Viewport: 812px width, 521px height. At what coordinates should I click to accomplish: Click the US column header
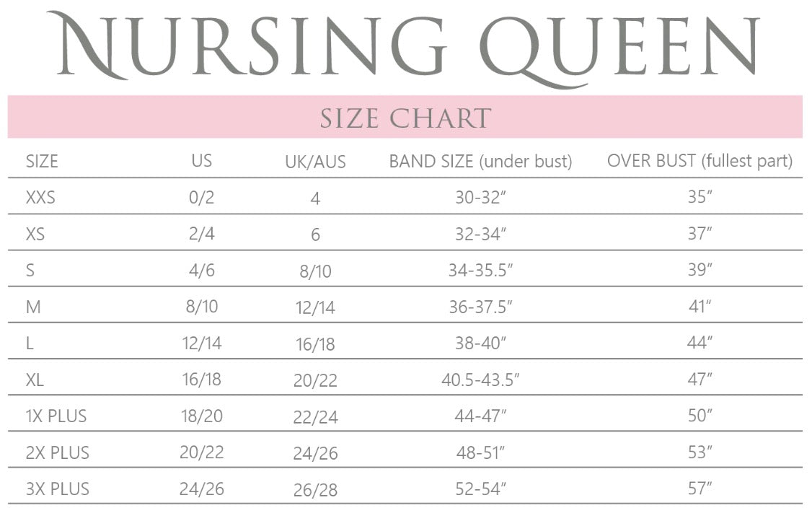(x=202, y=161)
